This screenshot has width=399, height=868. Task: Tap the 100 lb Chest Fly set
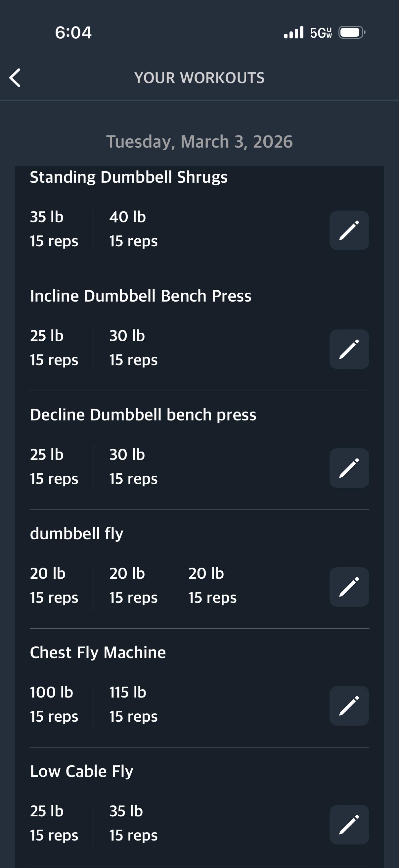54,704
